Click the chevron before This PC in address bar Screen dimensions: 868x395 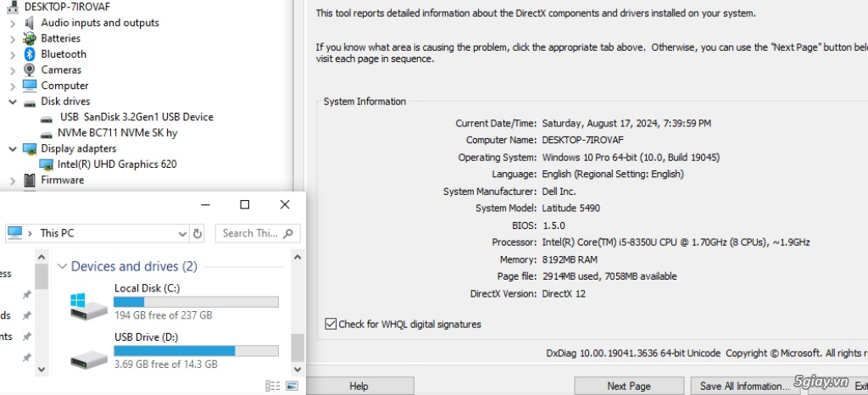pyautogui.click(x=30, y=233)
